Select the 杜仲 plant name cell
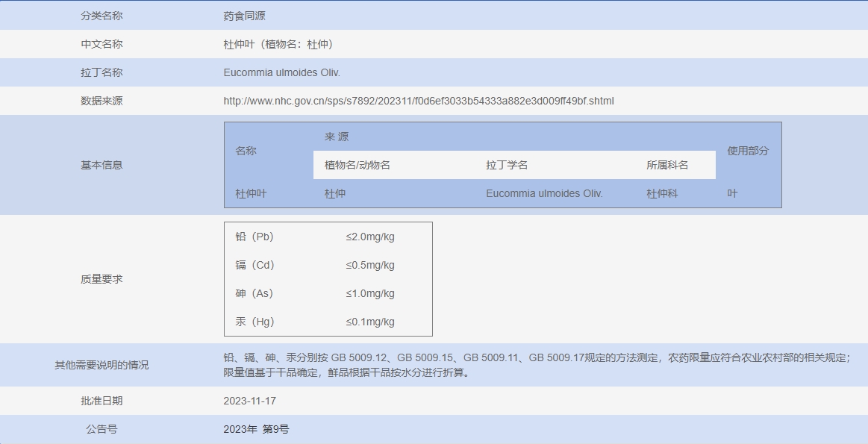The height and width of the screenshot is (444, 868). click(x=335, y=194)
